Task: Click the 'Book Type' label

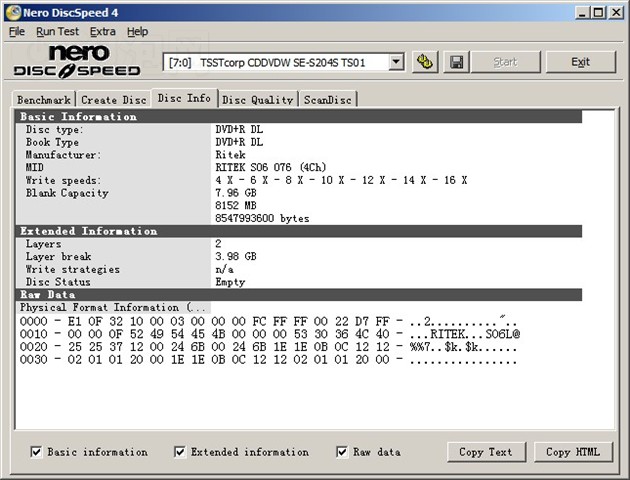Action: [52, 142]
